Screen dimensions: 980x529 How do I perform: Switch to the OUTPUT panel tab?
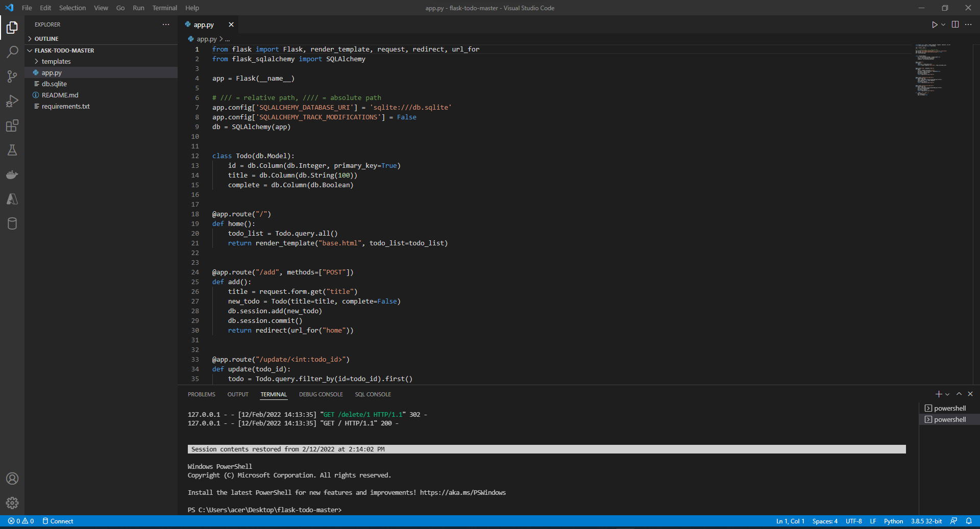(x=238, y=394)
